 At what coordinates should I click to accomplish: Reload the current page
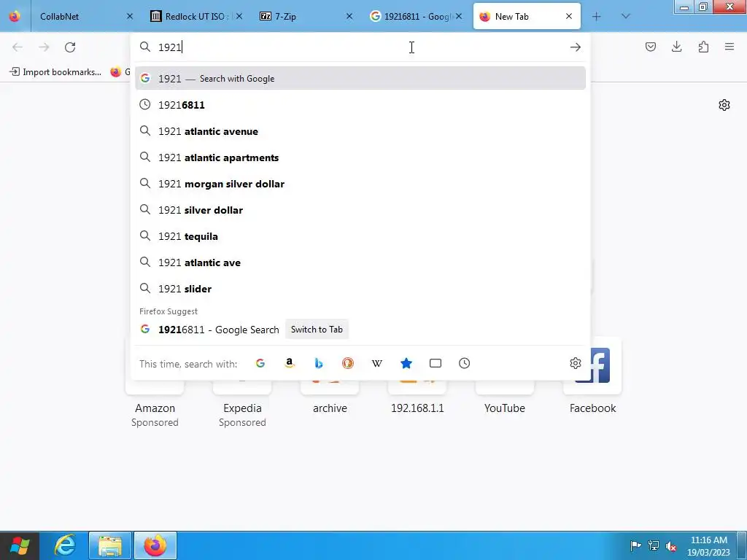[x=70, y=47]
